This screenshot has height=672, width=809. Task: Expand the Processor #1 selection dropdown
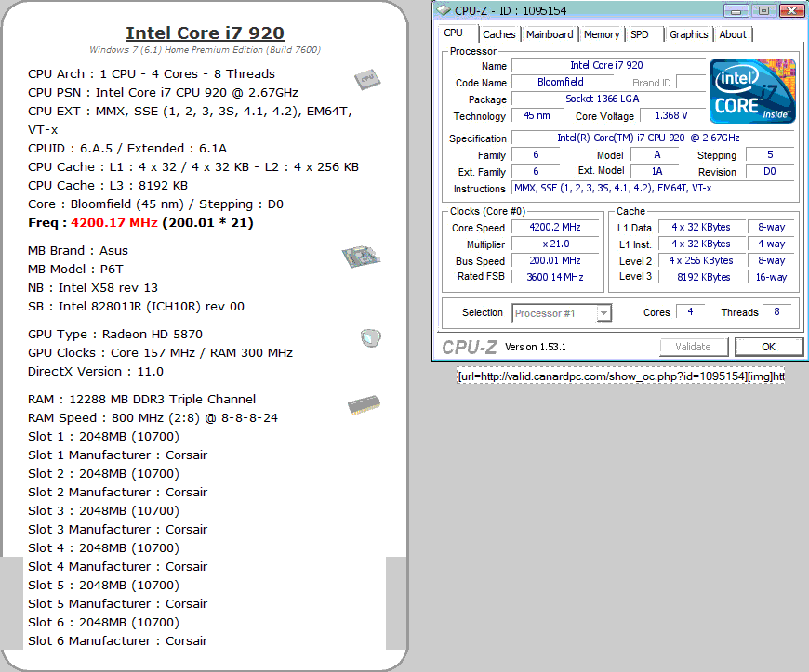603,313
